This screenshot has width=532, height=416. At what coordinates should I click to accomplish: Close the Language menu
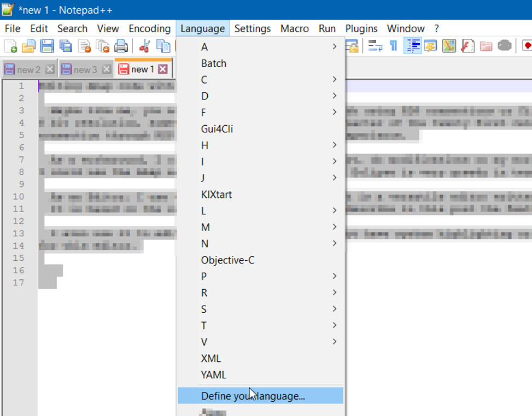click(x=202, y=28)
